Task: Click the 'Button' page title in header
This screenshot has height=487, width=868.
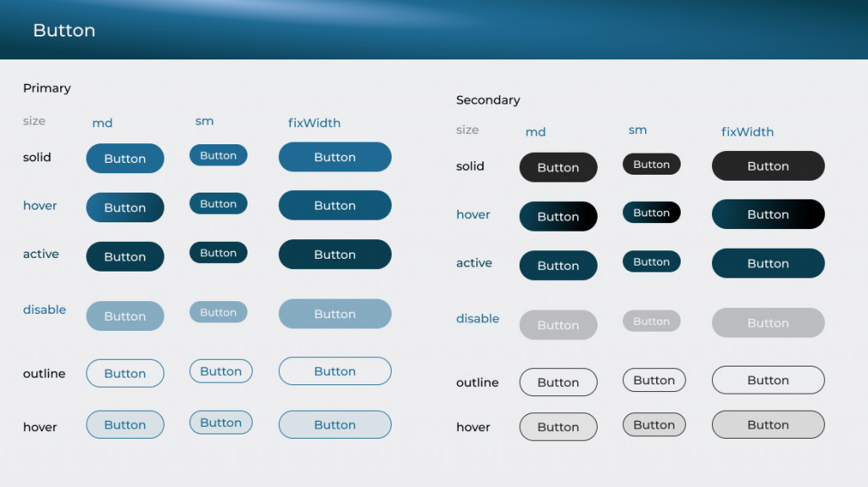Action: pyautogui.click(x=64, y=30)
